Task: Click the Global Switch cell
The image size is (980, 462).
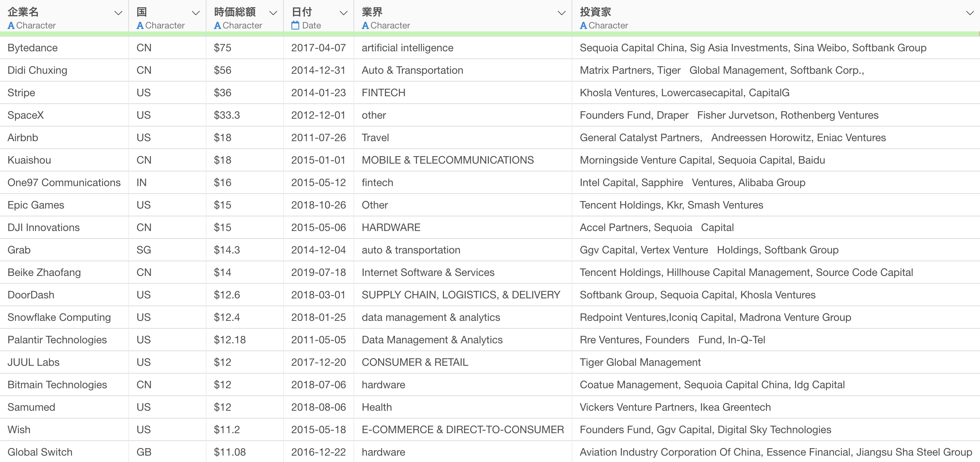Action: tap(64, 452)
